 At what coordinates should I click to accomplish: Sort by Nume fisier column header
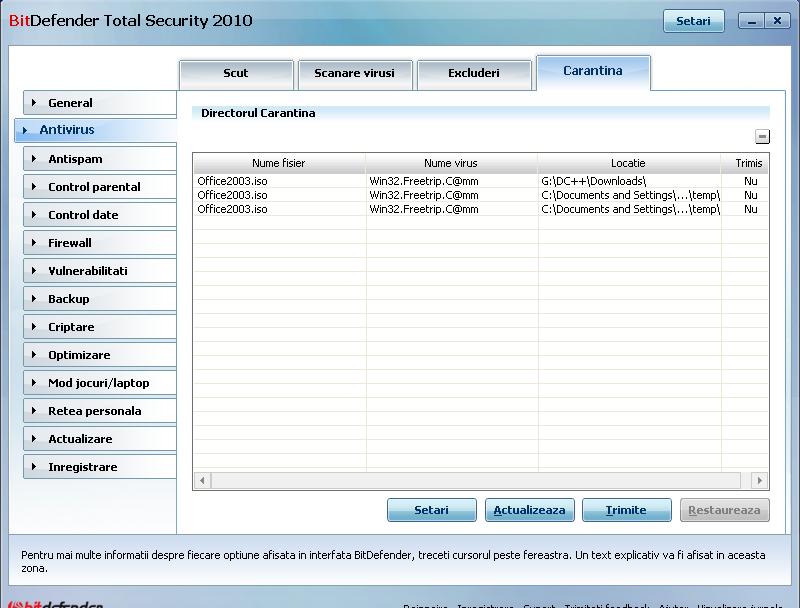coord(279,163)
